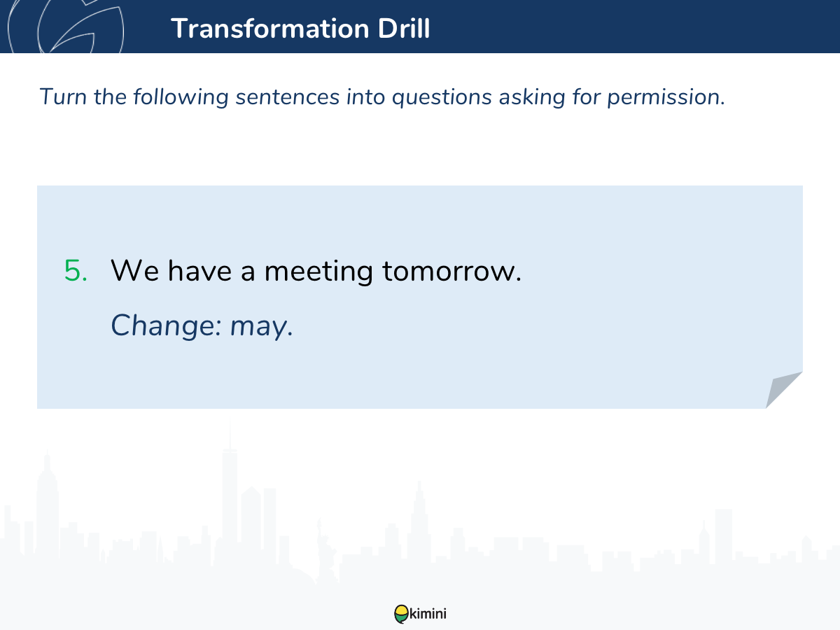
Task: Click the Empire State Building silhouette at left
Action: [x=46, y=504]
